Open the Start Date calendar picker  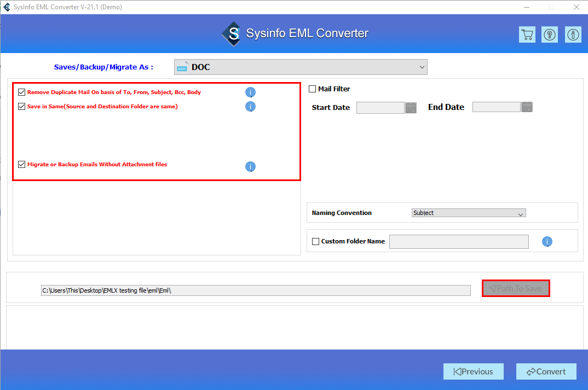click(x=411, y=107)
